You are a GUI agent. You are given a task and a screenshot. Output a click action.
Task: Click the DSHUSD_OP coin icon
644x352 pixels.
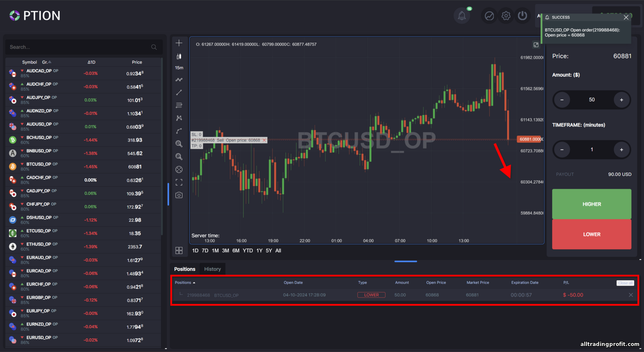pyautogui.click(x=13, y=220)
